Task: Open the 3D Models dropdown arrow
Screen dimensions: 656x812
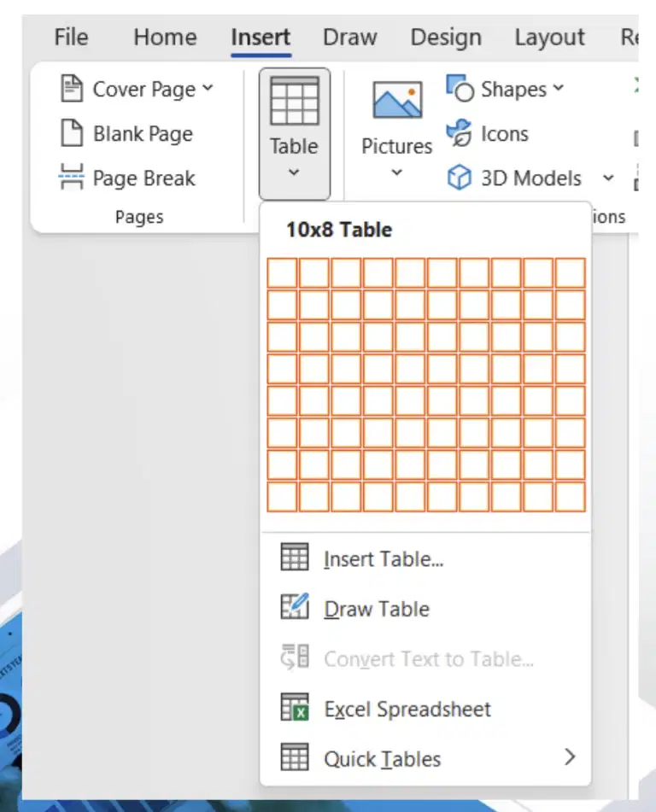Action: click(x=609, y=178)
